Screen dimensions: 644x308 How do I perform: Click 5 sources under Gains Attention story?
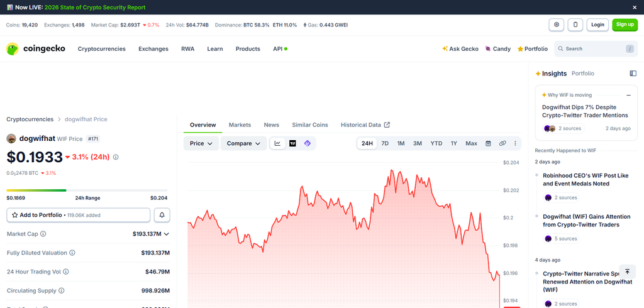[561, 239]
